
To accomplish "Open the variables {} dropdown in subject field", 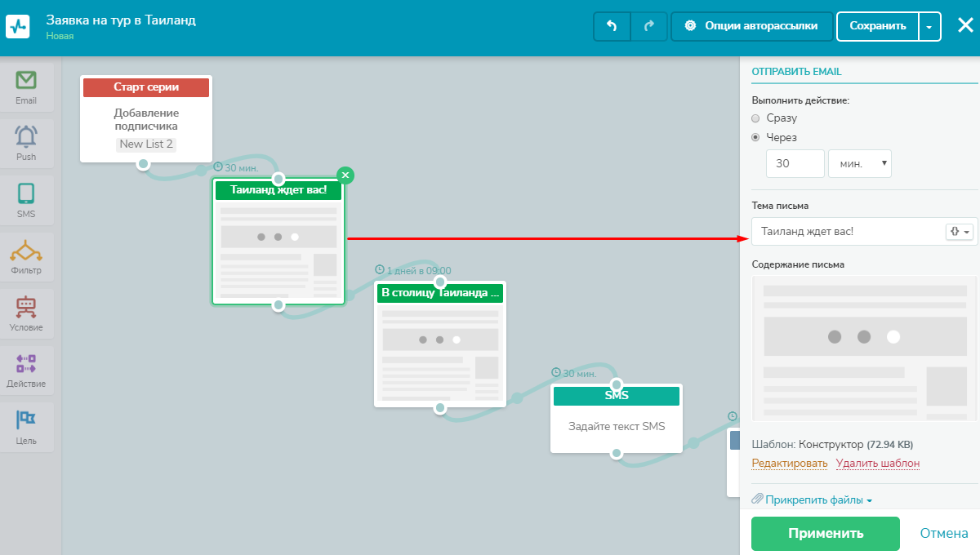I will pos(960,232).
